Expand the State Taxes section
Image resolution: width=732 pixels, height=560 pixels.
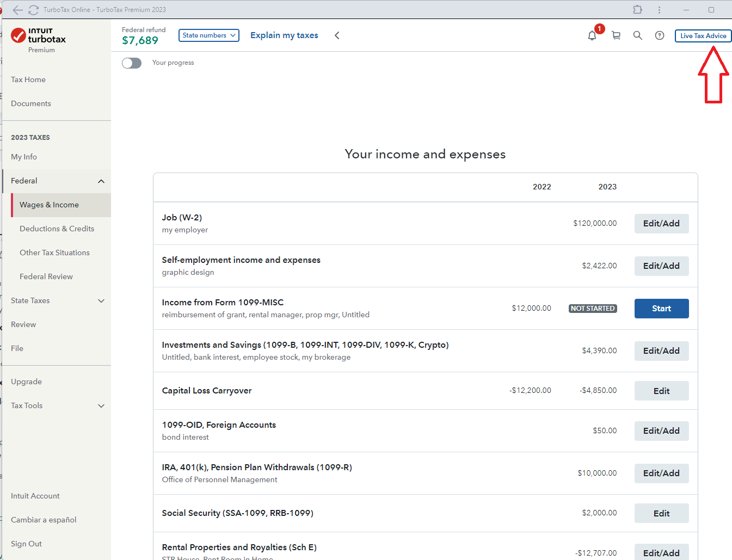coord(101,301)
